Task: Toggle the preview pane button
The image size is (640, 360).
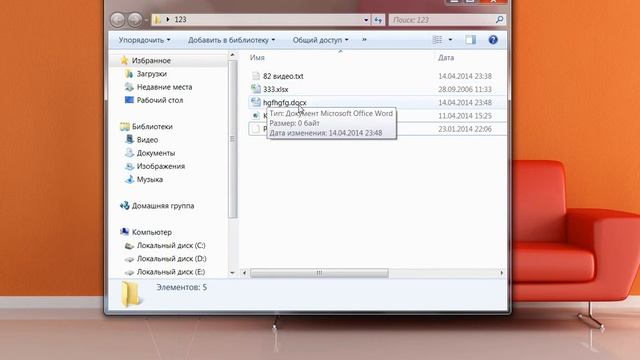Action: pyautogui.click(x=471, y=40)
